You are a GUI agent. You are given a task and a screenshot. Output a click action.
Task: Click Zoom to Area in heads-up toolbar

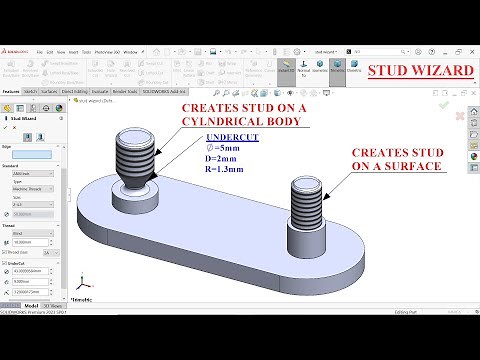(226, 93)
